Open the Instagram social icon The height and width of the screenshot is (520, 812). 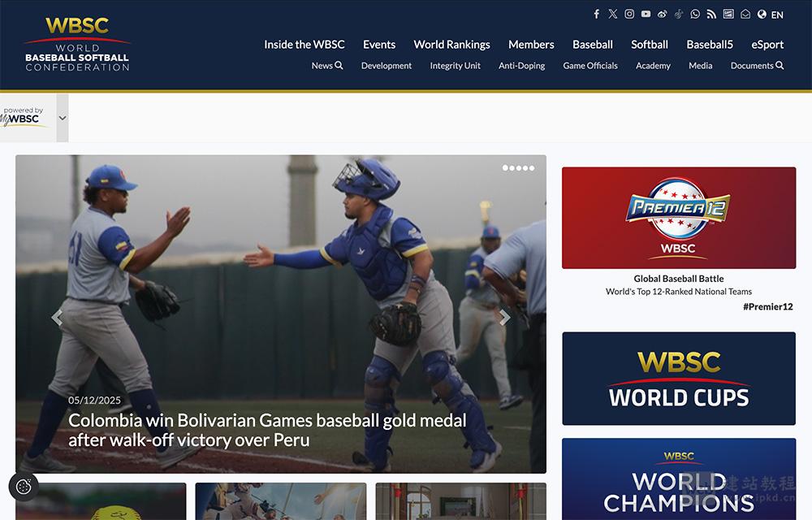pos(629,14)
